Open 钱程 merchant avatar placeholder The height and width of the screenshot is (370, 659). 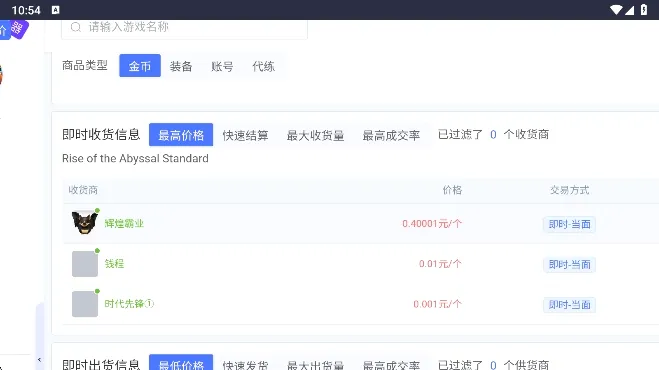(85, 264)
